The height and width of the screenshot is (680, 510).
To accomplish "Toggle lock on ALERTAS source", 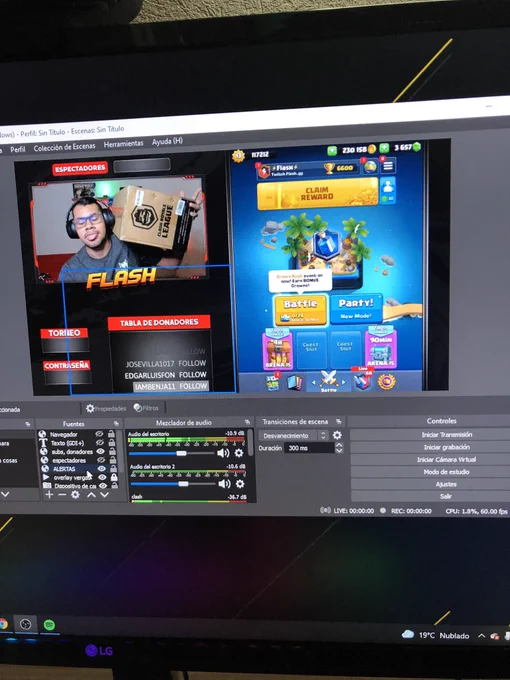I will (113, 469).
